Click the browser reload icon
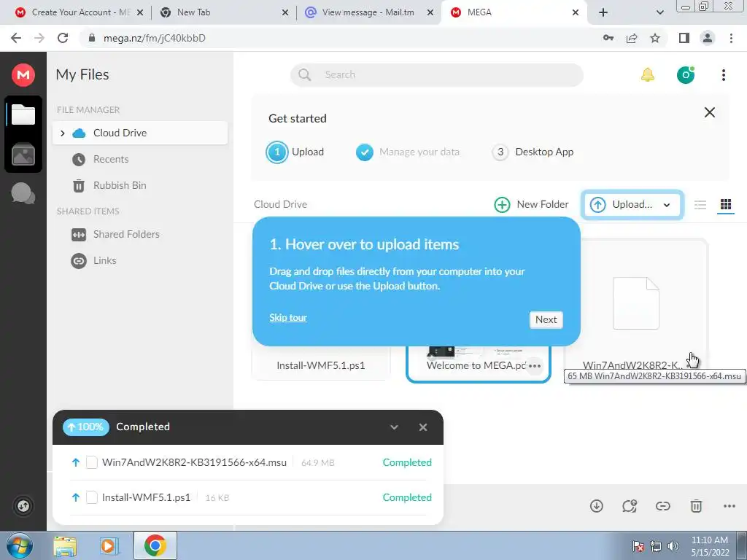 [x=63, y=38]
